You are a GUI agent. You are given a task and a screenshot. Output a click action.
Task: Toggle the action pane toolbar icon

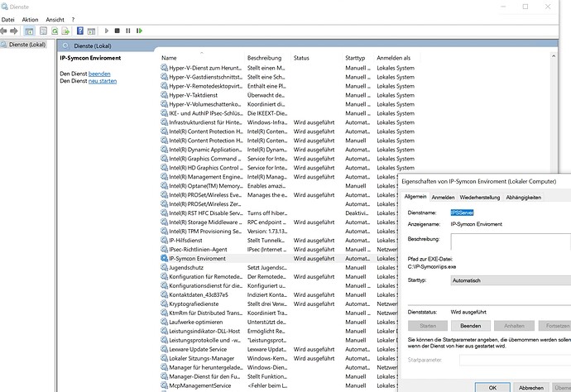coord(91,31)
